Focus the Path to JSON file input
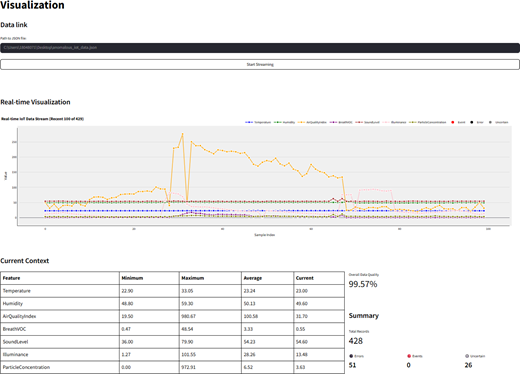520x374 pixels. (x=260, y=48)
